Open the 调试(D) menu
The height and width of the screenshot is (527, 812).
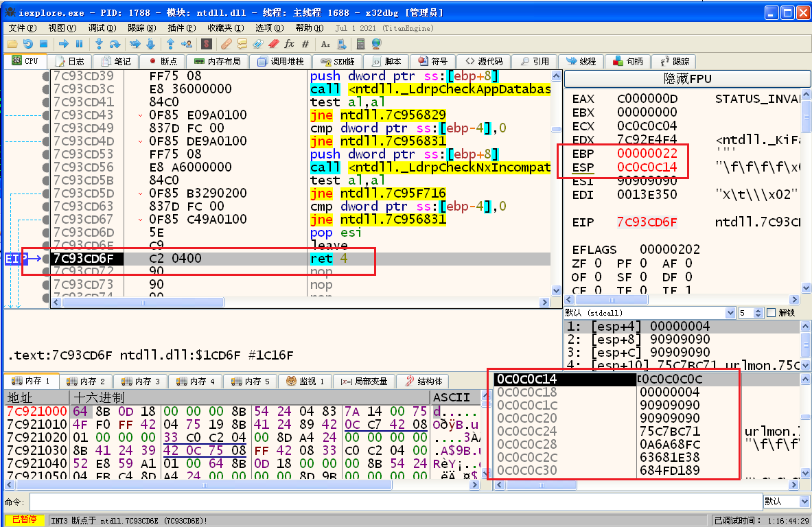102,28
